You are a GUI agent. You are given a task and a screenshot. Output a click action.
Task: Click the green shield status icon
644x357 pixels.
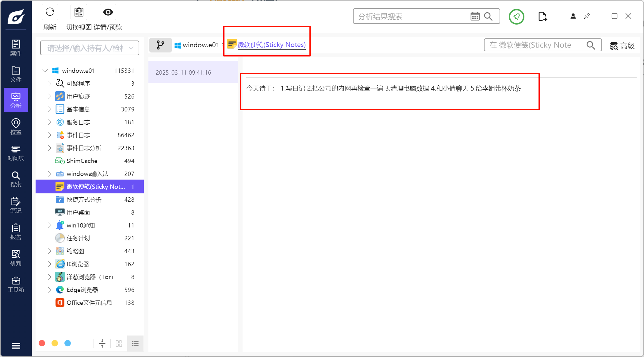tap(516, 17)
